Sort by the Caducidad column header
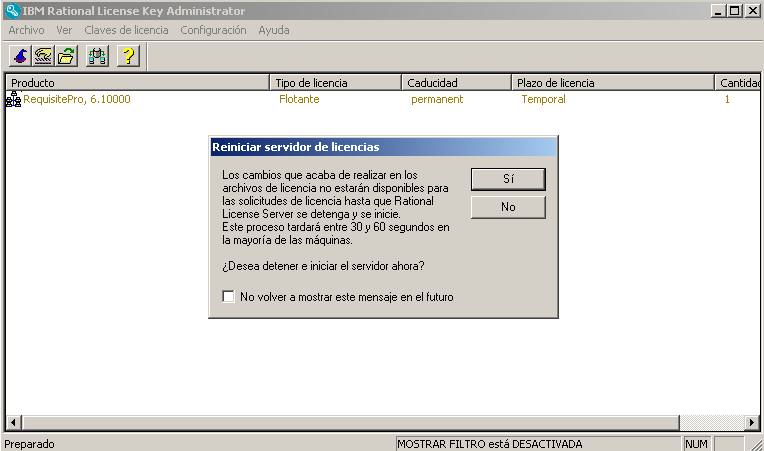The image size is (764, 451). (x=457, y=83)
